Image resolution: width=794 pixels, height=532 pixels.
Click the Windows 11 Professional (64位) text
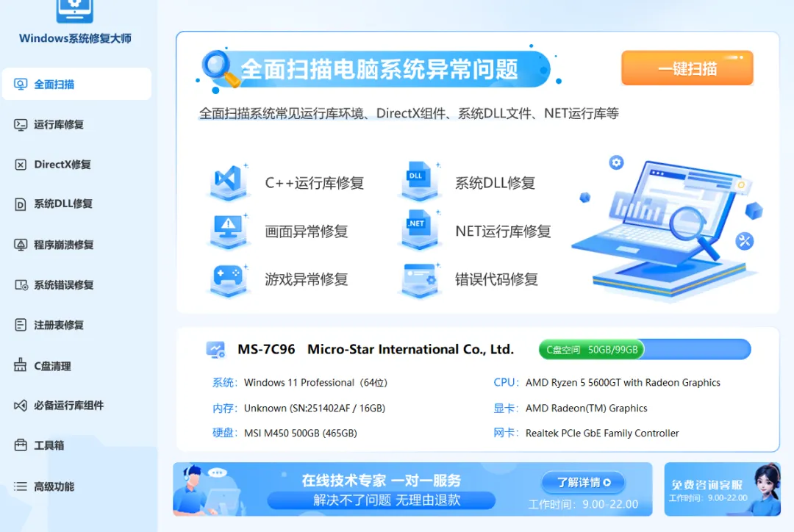pyautogui.click(x=315, y=383)
